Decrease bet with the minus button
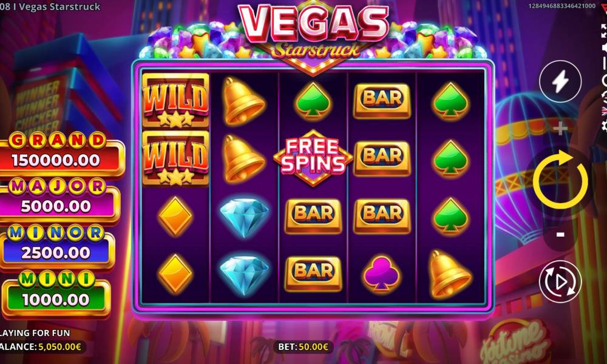 (560, 234)
